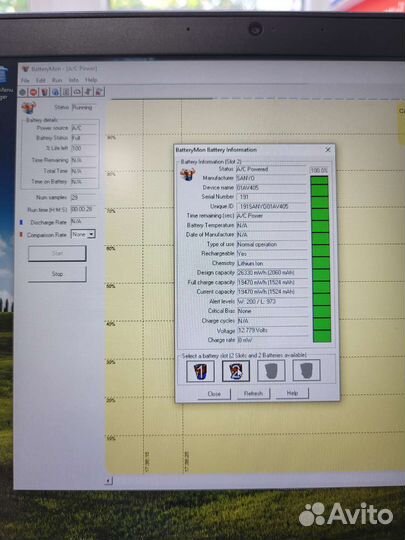Select battery slot 1 icon
This screenshot has width=405, height=540.
point(200,371)
